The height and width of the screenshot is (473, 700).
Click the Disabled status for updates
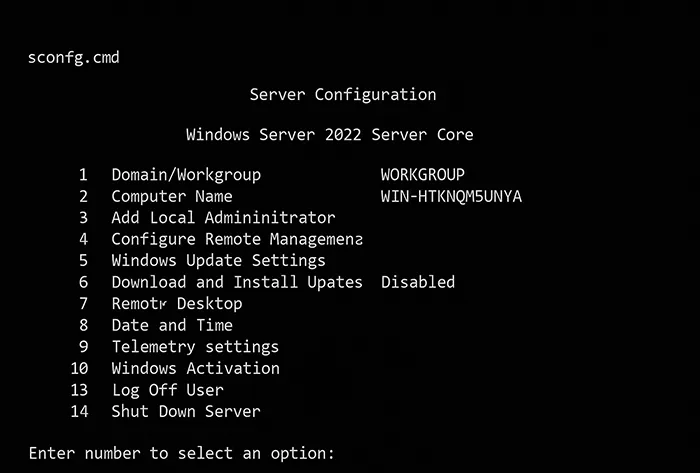[417, 283]
